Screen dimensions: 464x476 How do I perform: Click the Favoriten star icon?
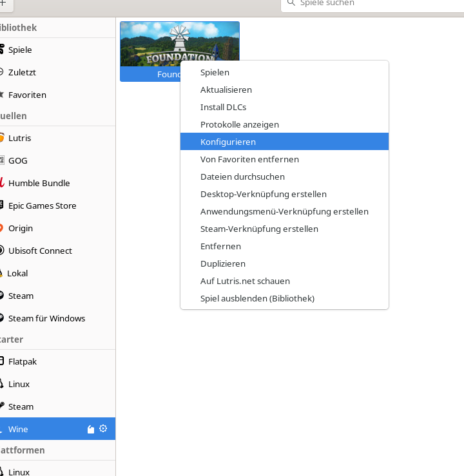[2, 95]
